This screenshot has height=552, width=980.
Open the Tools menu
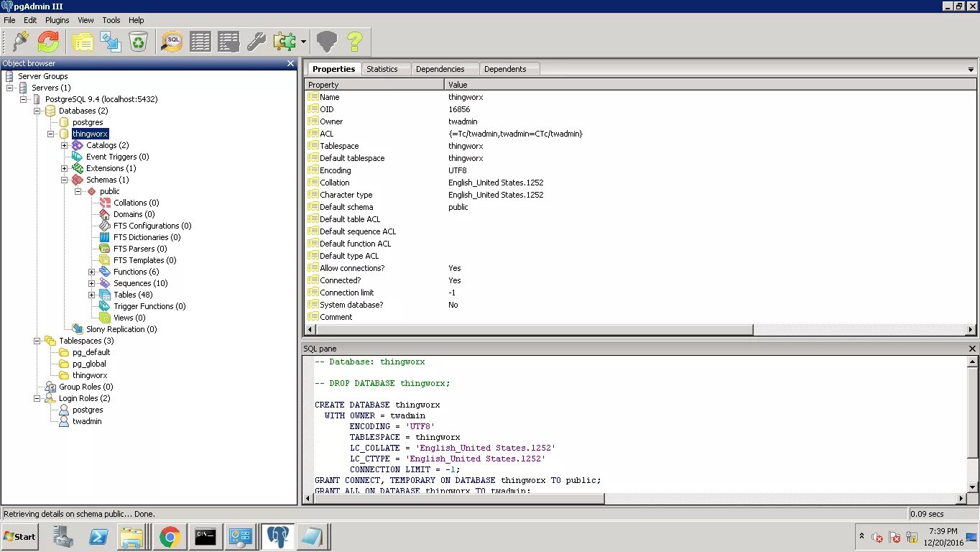coord(111,20)
